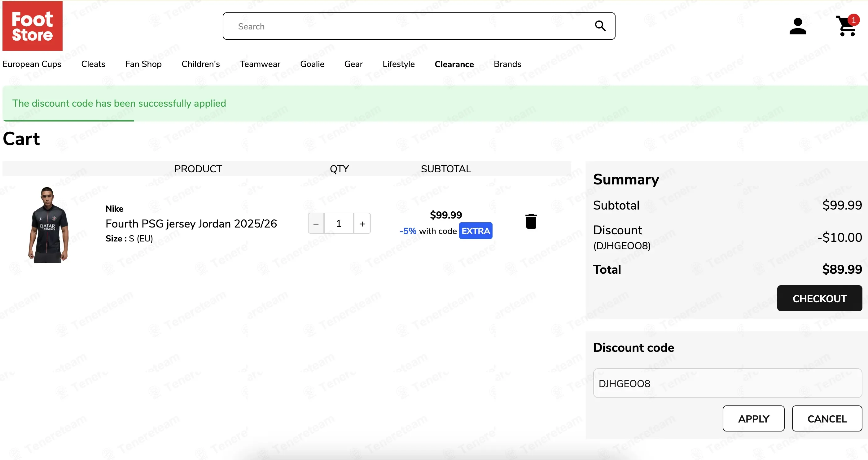Open the Cleats menu
Screen dimensions: 868x460
click(93, 64)
